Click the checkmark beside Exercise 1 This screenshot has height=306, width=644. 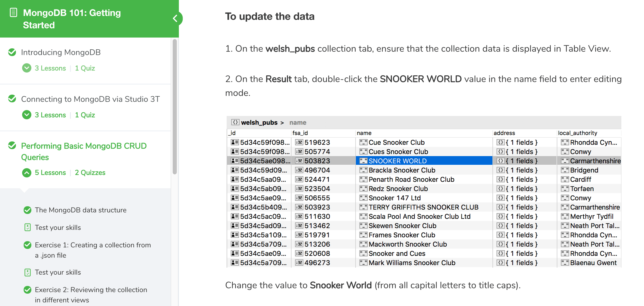point(27,245)
